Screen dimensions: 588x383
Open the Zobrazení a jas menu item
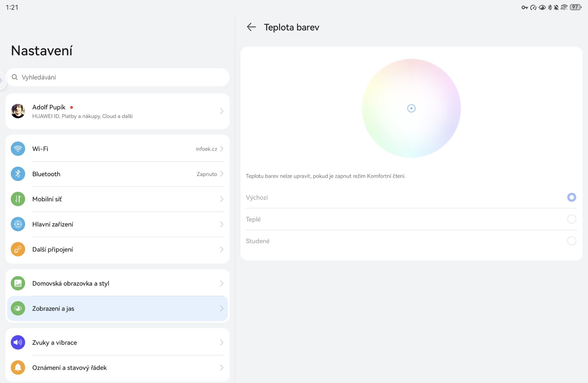tap(117, 309)
